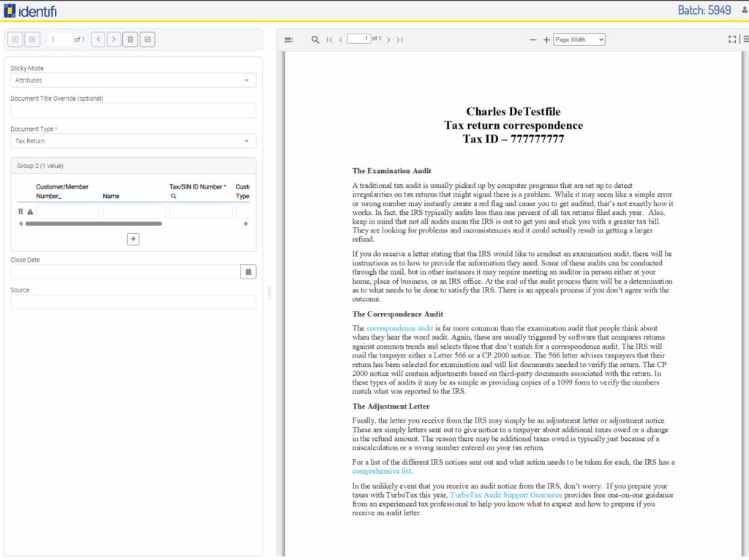Go to next document with right chevron button
This screenshot has height=560, width=749.
coord(113,39)
